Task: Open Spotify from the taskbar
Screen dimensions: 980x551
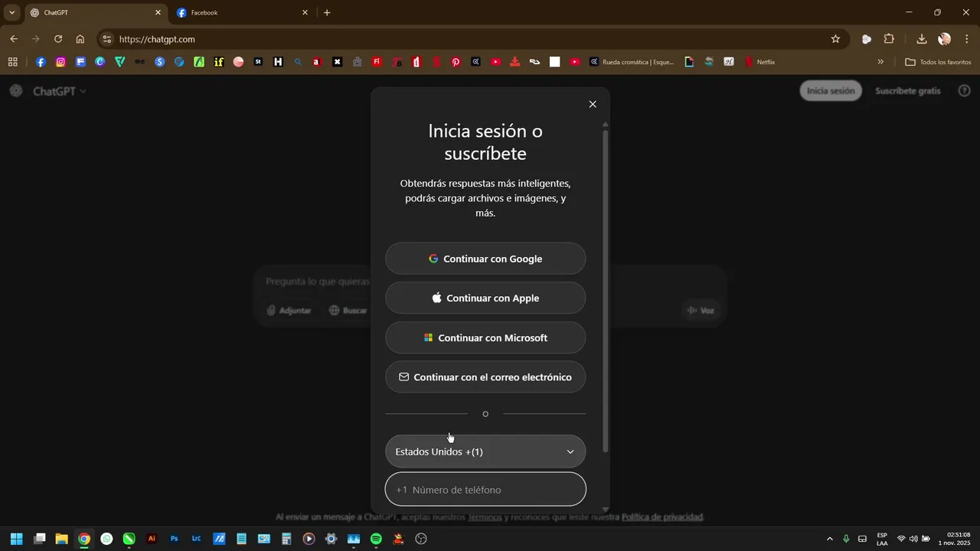Action: point(376,539)
